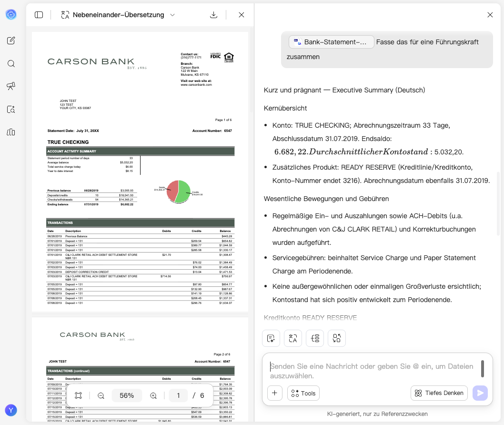Open the search icon in sidebar

click(x=11, y=64)
